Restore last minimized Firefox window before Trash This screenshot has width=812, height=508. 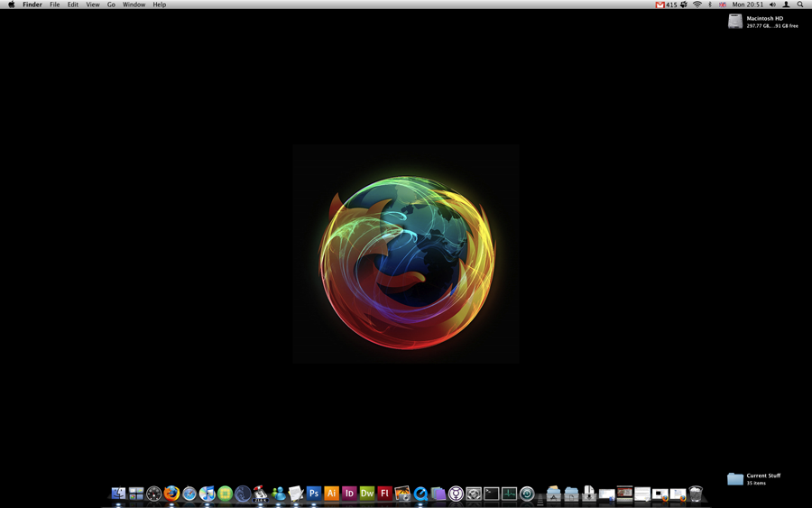pos(678,495)
